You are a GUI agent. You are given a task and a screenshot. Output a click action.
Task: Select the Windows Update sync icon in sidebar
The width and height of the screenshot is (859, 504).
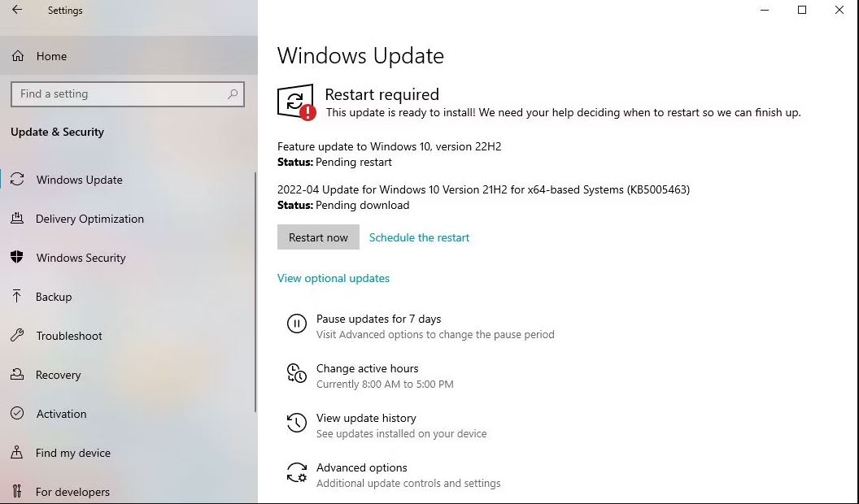pyautogui.click(x=17, y=180)
